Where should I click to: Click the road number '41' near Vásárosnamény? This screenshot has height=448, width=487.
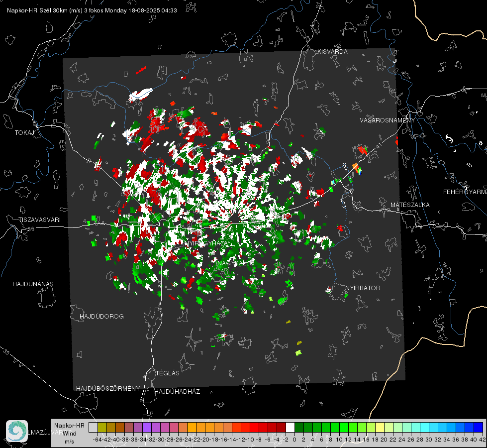(x=379, y=145)
